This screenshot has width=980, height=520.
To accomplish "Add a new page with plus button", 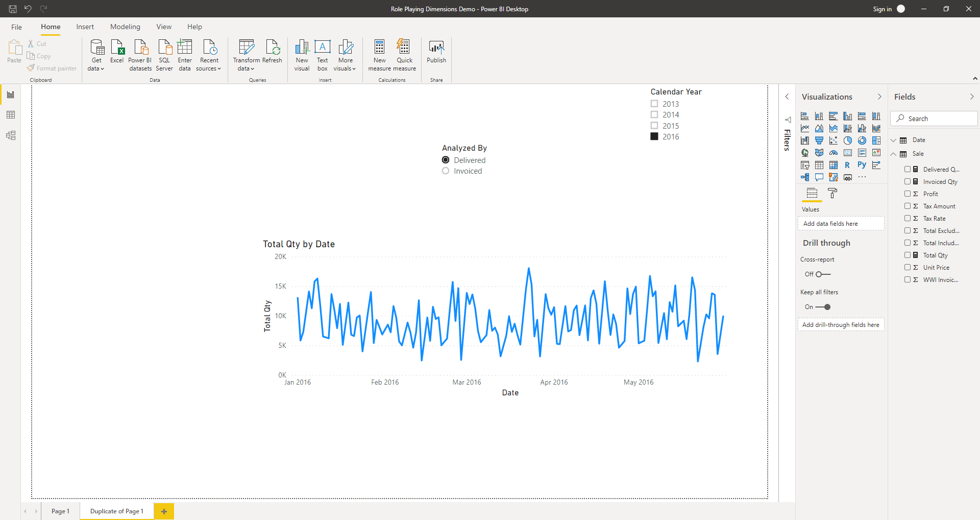I will pyautogui.click(x=164, y=511).
